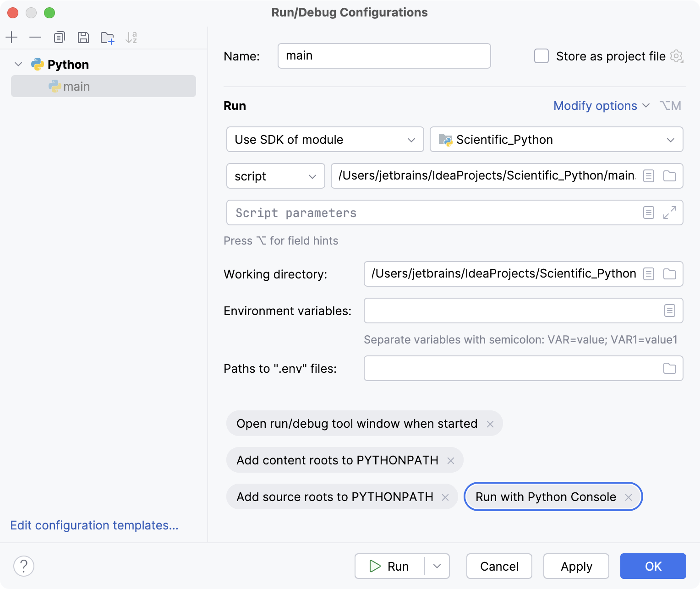Browse for the script file path

pyautogui.click(x=669, y=176)
